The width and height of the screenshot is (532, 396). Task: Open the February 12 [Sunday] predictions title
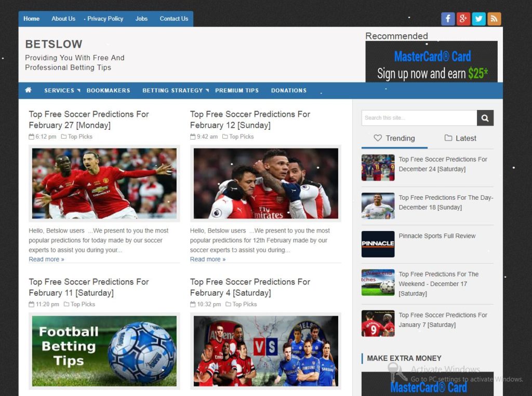point(250,120)
